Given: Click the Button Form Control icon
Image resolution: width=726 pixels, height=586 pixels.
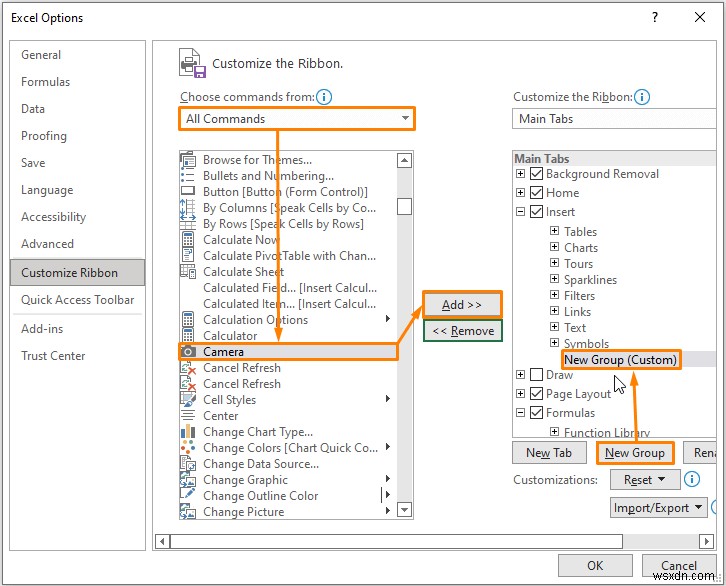Looking at the screenshot, I should 188,191.
